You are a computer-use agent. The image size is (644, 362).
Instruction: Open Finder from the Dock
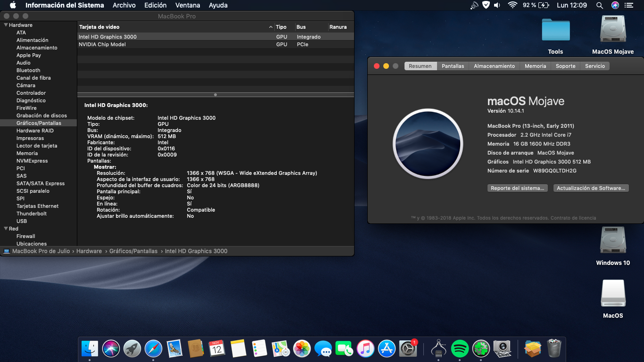pos(90,349)
